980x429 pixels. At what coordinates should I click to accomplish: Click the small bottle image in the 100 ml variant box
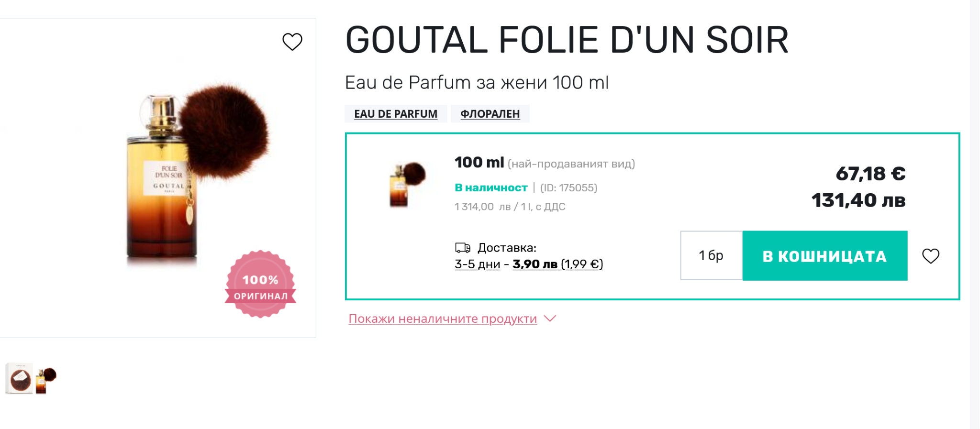pyautogui.click(x=407, y=185)
